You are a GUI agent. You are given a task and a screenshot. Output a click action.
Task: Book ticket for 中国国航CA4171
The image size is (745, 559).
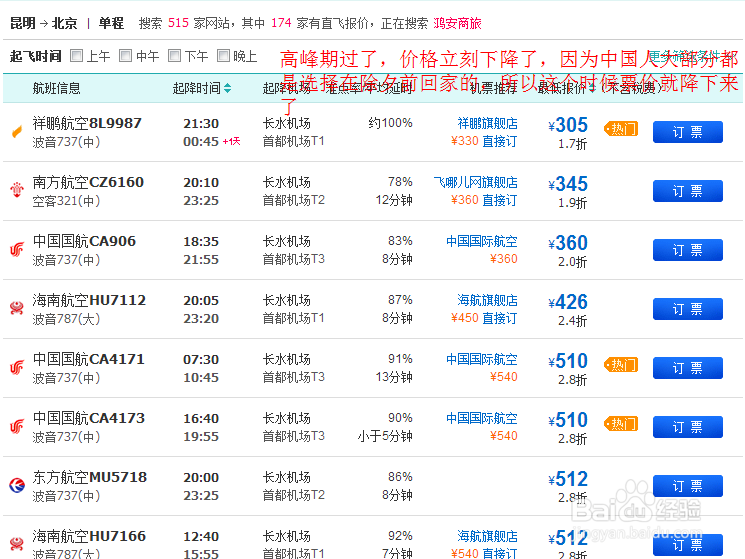pyautogui.click(x=688, y=368)
